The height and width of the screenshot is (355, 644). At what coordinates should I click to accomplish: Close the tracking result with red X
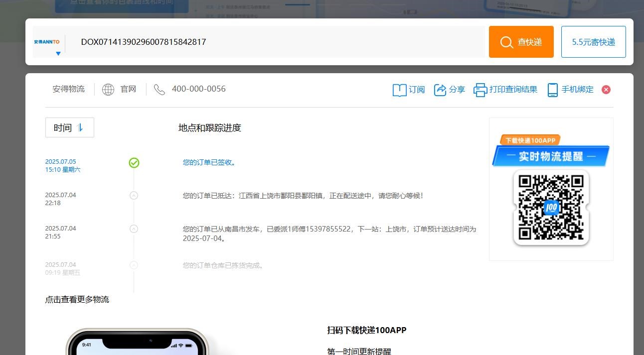click(606, 90)
